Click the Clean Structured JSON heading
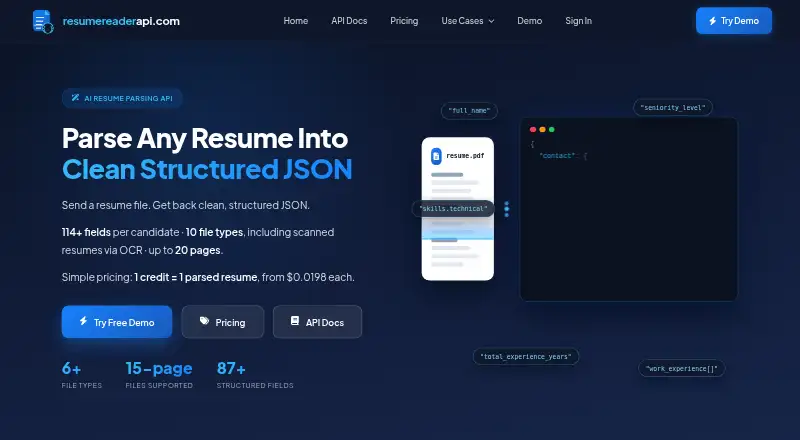The width and height of the screenshot is (800, 440). tap(207, 169)
